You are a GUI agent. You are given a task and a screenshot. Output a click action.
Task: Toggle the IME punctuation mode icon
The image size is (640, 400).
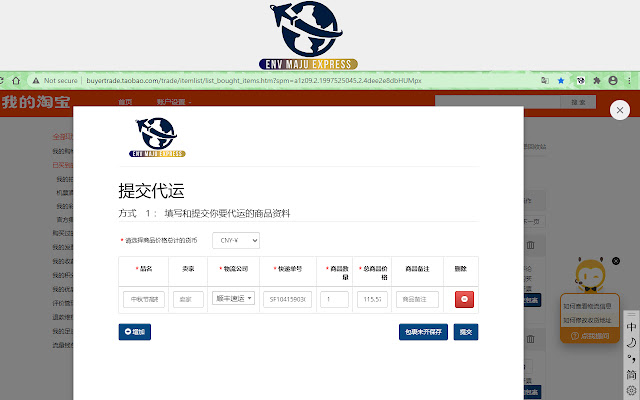coord(631,359)
